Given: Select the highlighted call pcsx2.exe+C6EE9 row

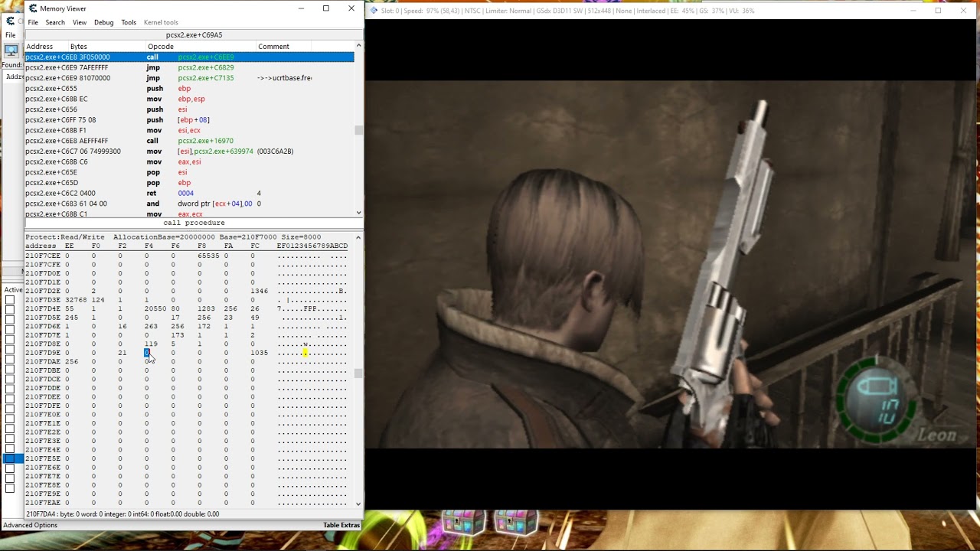Looking at the screenshot, I should tap(189, 57).
